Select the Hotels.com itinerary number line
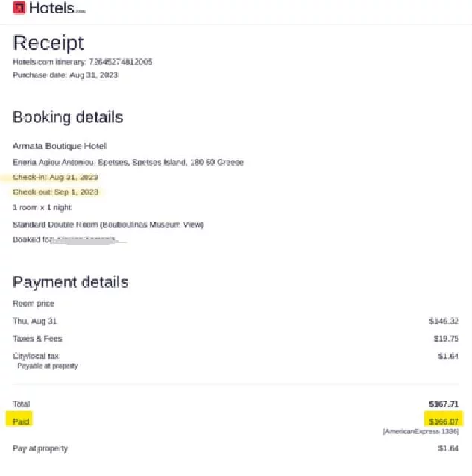This screenshot has width=472, height=476. tap(82, 62)
